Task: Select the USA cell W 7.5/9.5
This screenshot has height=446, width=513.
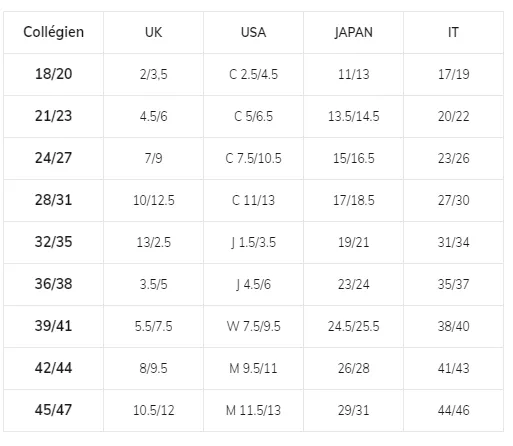Action: coord(253,326)
